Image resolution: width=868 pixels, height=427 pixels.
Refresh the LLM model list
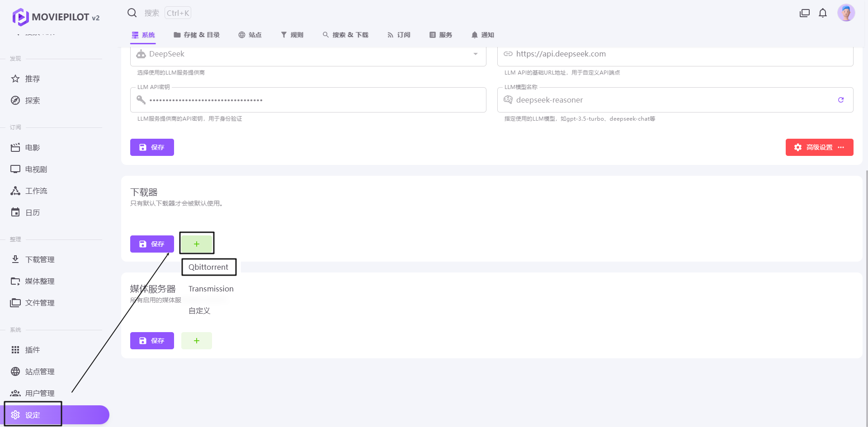[x=840, y=100]
